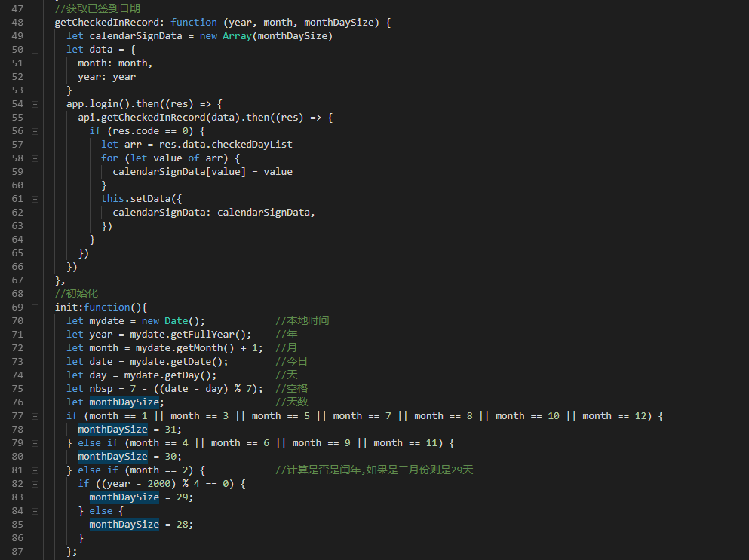
Task: Click 'checkedDayList' on line 57
Action: (252, 144)
